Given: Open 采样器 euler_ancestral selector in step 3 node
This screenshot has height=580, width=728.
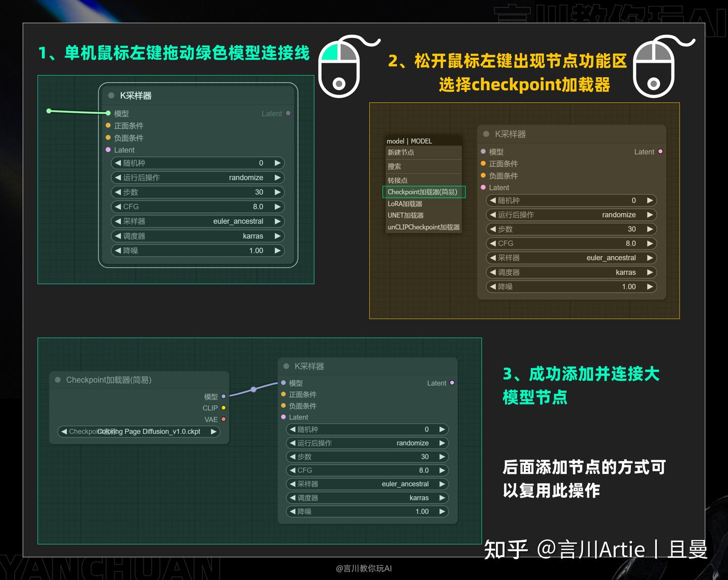Looking at the screenshot, I should coord(368,484).
